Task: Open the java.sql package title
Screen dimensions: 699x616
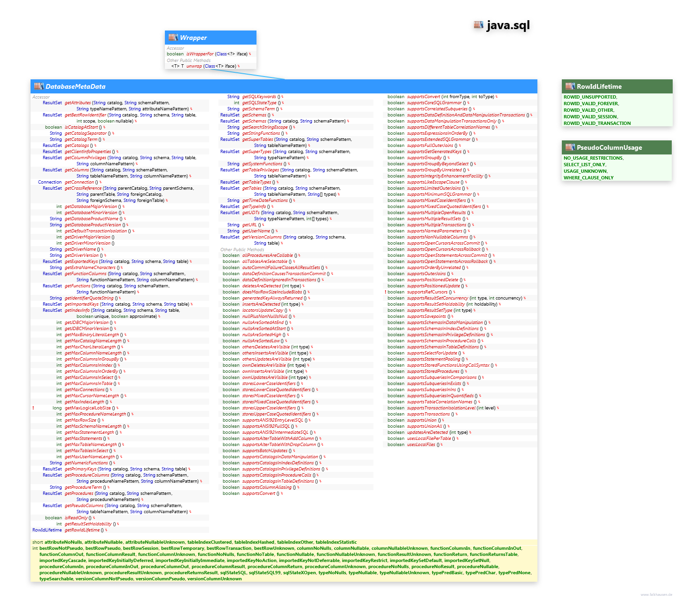Action: click(x=508, y=25)
